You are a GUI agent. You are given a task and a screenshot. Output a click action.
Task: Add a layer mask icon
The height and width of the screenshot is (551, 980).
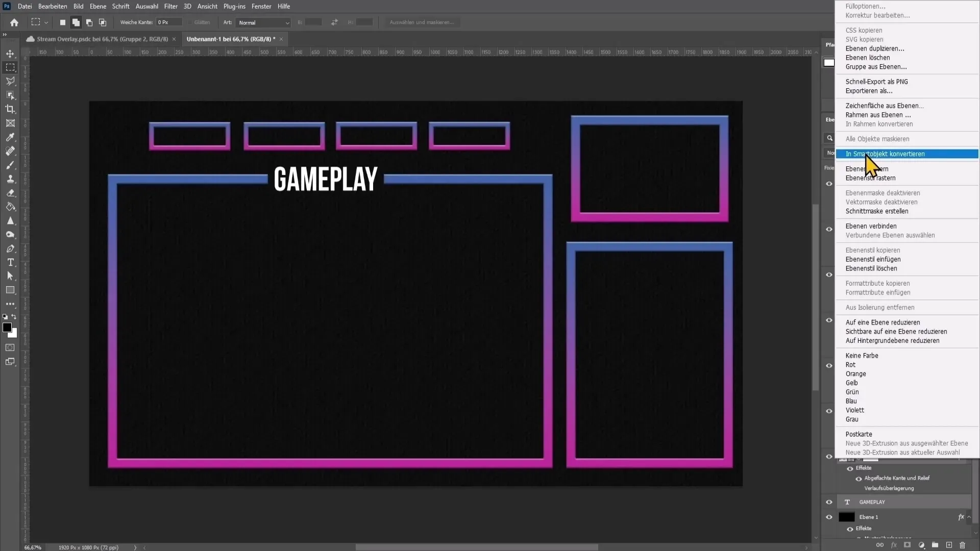point(907,545)
